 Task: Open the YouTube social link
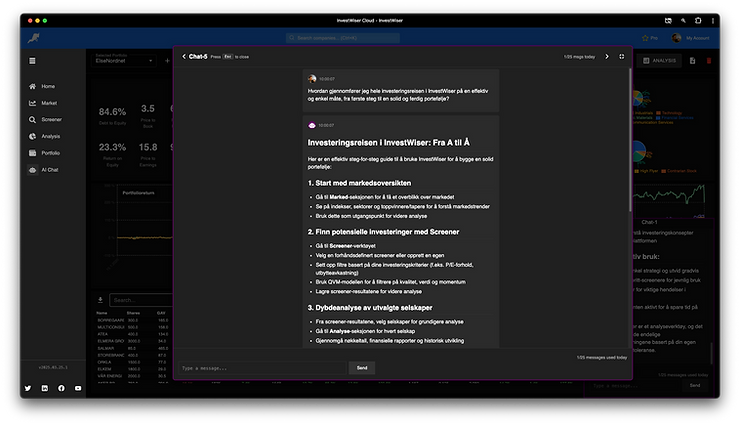(78, 388)
